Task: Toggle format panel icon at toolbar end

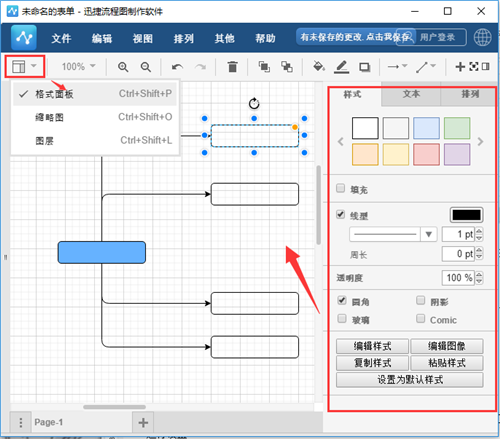Action: click(x=486, y=66)
